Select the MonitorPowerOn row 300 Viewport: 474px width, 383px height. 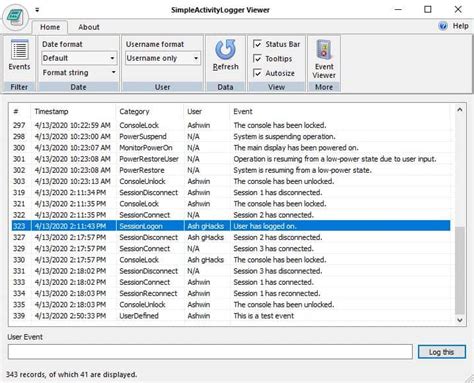(231, 148)
